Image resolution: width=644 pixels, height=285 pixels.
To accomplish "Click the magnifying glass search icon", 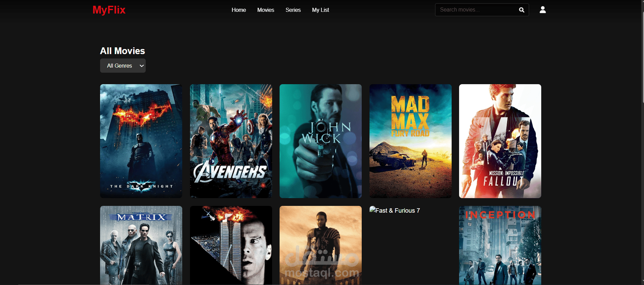I will [522, 10].
